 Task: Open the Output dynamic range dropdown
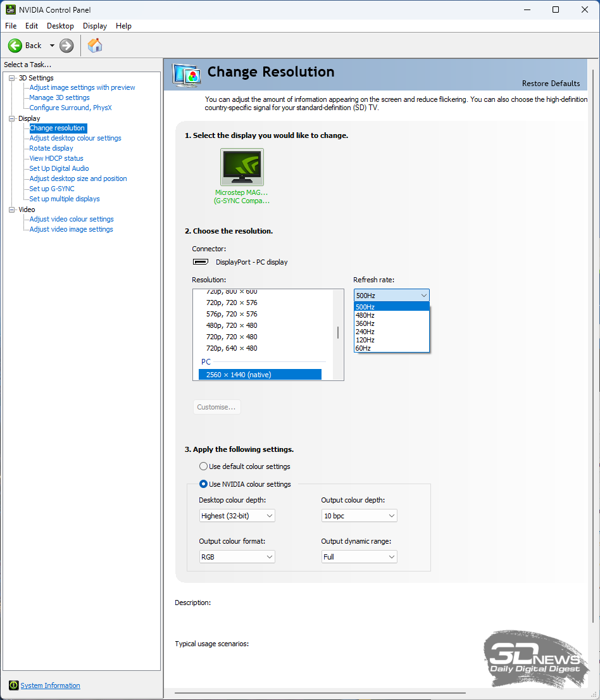coord(359,557)
